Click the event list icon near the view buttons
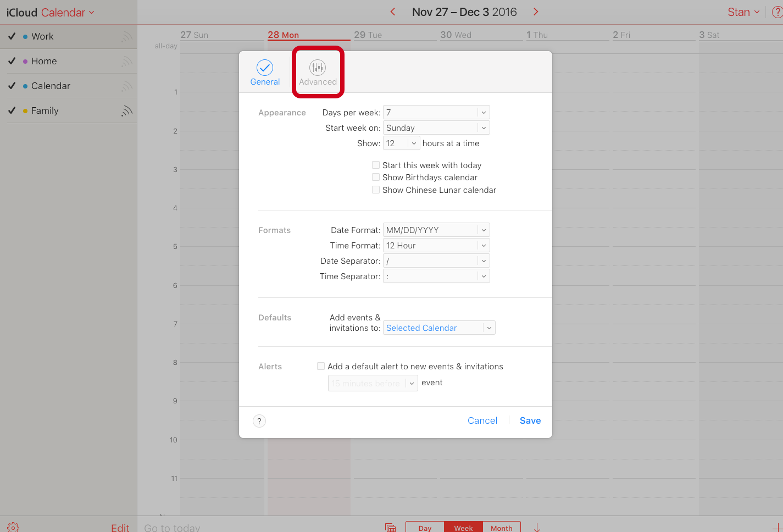Image resolution: width=783 pixels, height=532 pixels. point(390,527)
